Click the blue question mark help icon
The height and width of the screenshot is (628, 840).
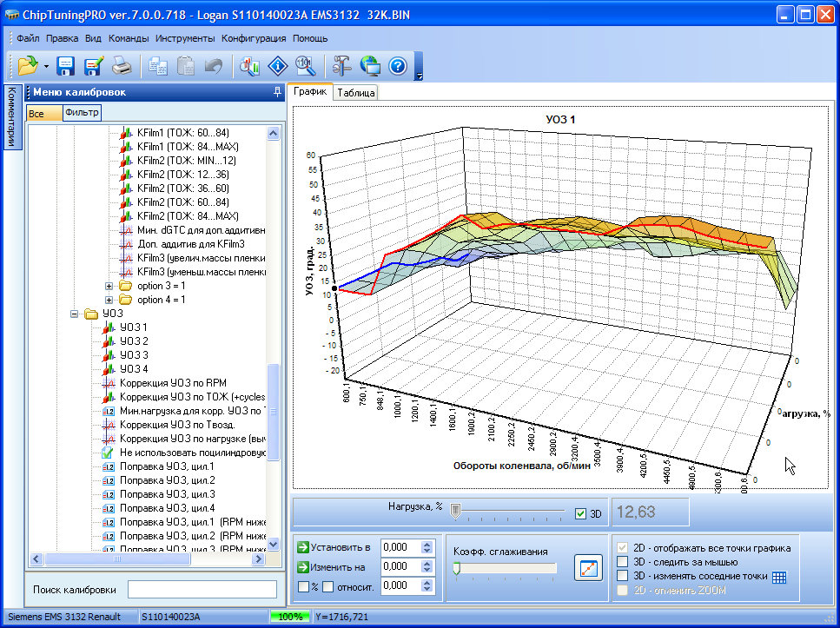point(398,66)
